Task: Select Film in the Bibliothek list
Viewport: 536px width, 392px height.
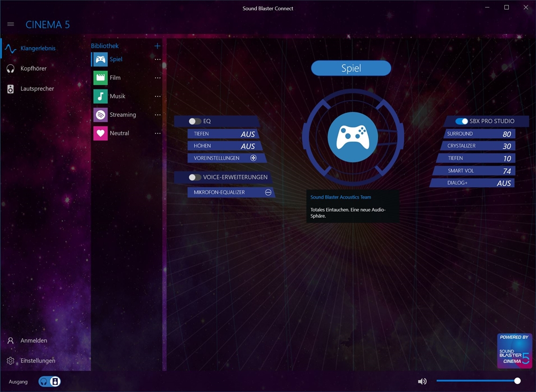Action: pos(115,78)
